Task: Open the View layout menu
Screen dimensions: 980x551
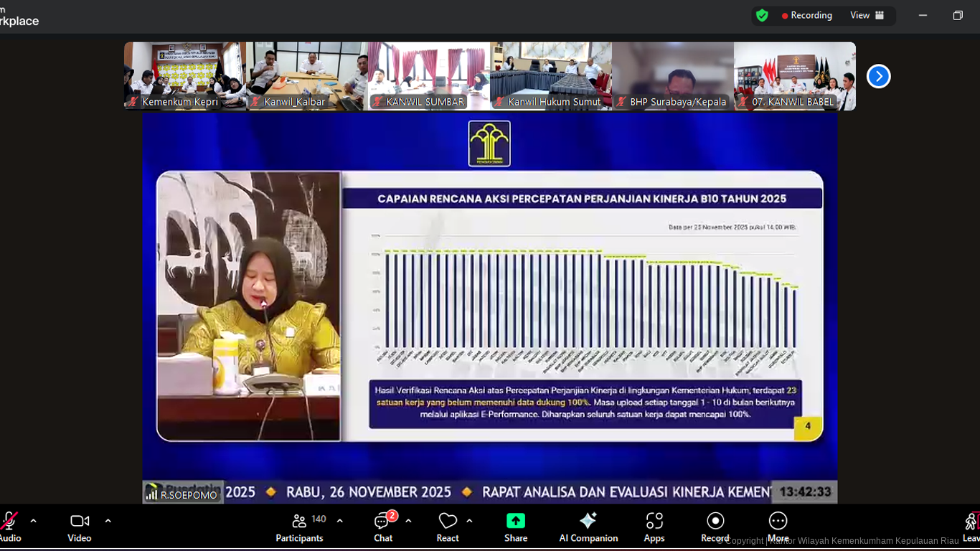Action: click(x=867, y=15)
